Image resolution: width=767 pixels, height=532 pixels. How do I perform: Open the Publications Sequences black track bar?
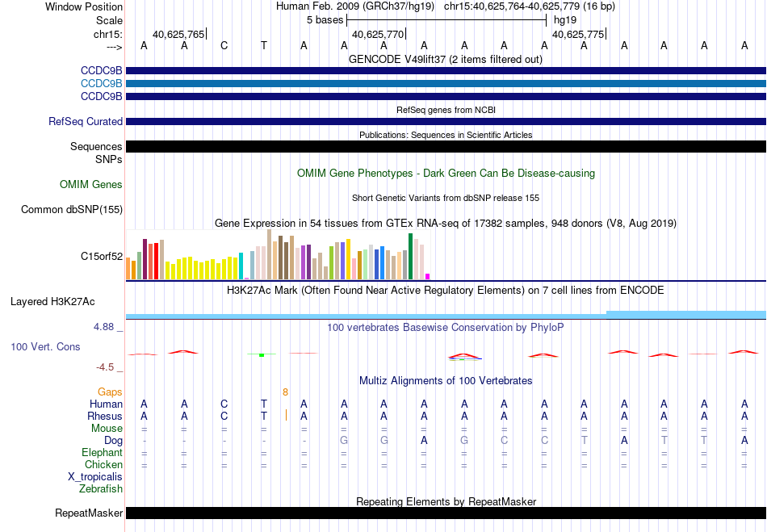coord(446,146)
